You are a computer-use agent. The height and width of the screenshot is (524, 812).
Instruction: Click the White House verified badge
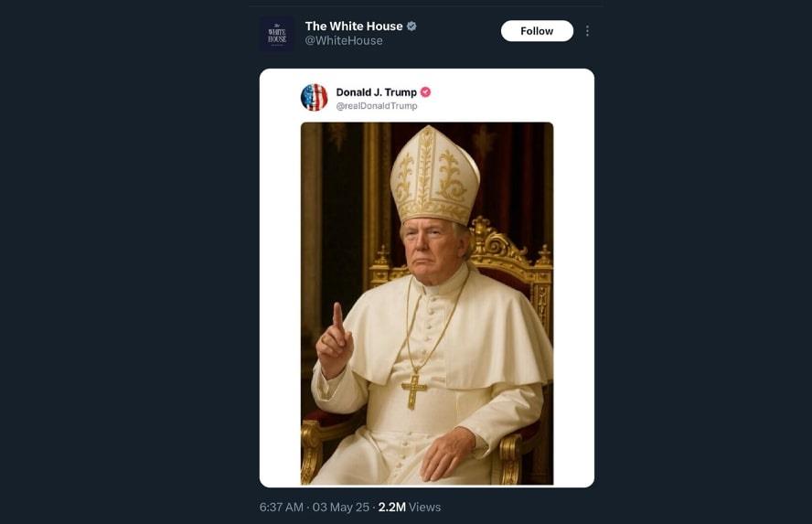412,27
